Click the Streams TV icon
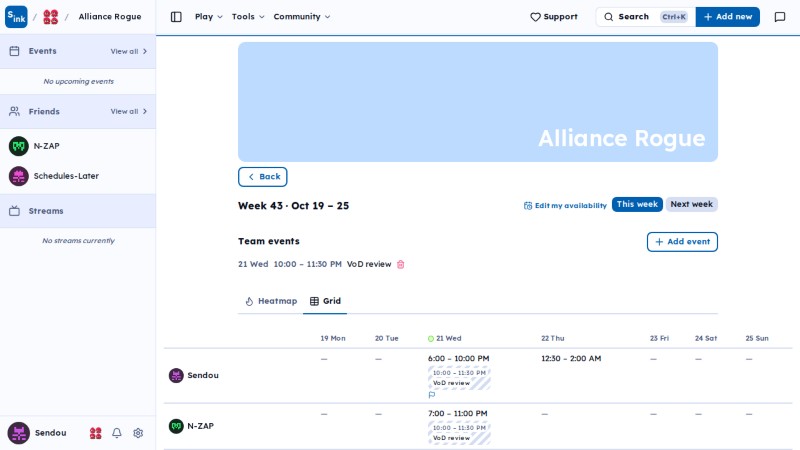800x450 pixels. click(x=14, y=211)
